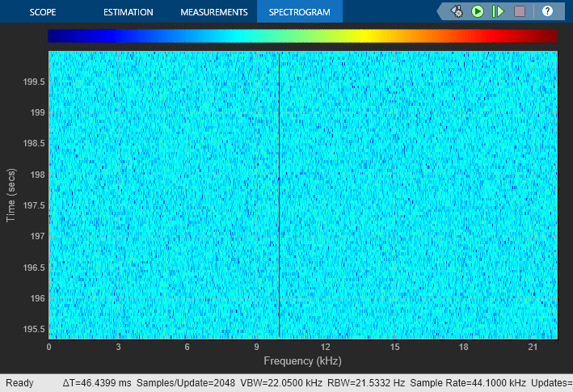
Task: Open the MEASUREMENTS tab
Action: click(214, 12)
